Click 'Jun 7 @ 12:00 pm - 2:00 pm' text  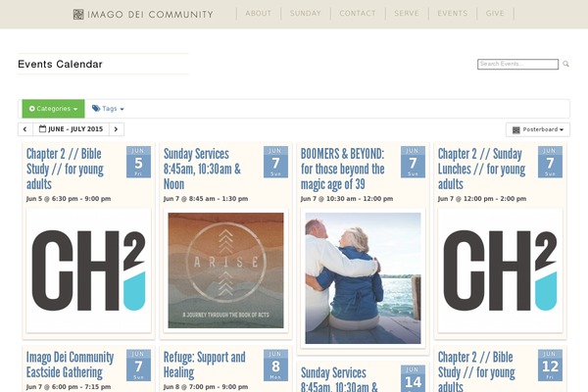(x=482, y=199)
